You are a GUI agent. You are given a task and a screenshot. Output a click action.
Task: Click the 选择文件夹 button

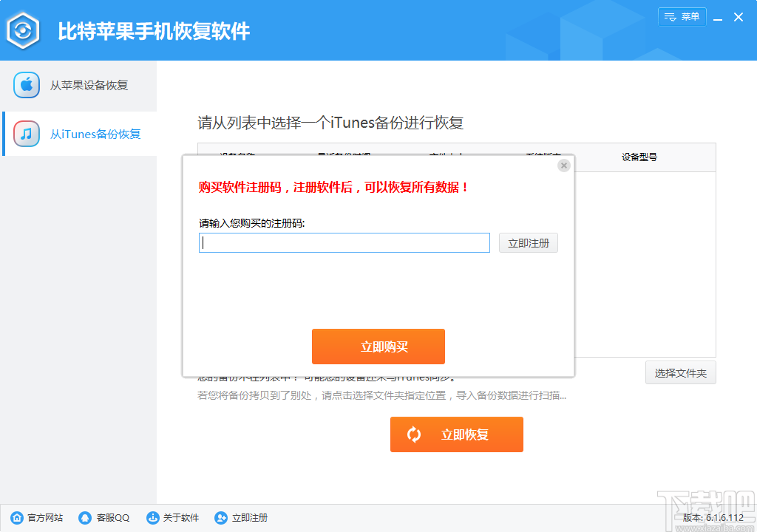pos(680,372)
